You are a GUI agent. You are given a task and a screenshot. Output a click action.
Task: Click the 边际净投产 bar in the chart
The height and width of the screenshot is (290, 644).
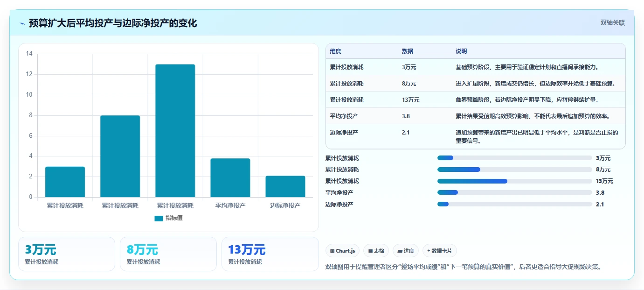(x=285, y=186)
